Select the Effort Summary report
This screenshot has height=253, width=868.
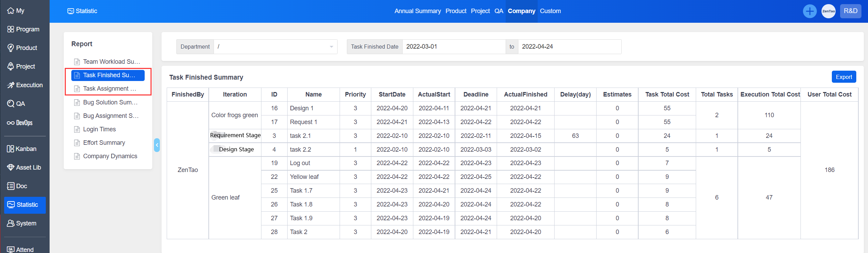(104, 143)
